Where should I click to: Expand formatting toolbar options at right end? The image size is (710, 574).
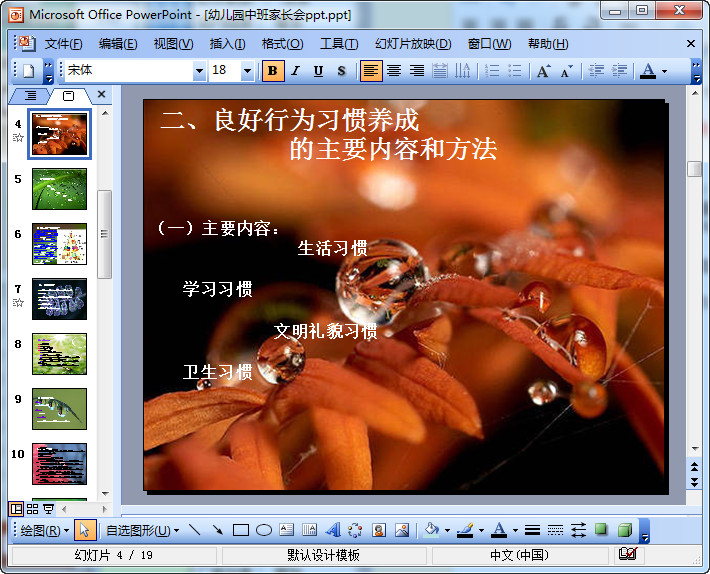click(696, 72)
